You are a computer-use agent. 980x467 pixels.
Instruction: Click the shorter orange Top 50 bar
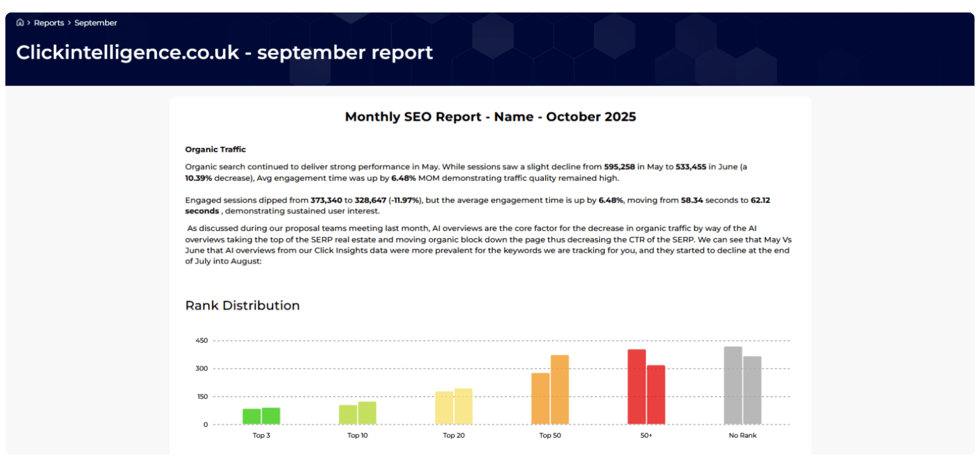[x=540, y=399]
